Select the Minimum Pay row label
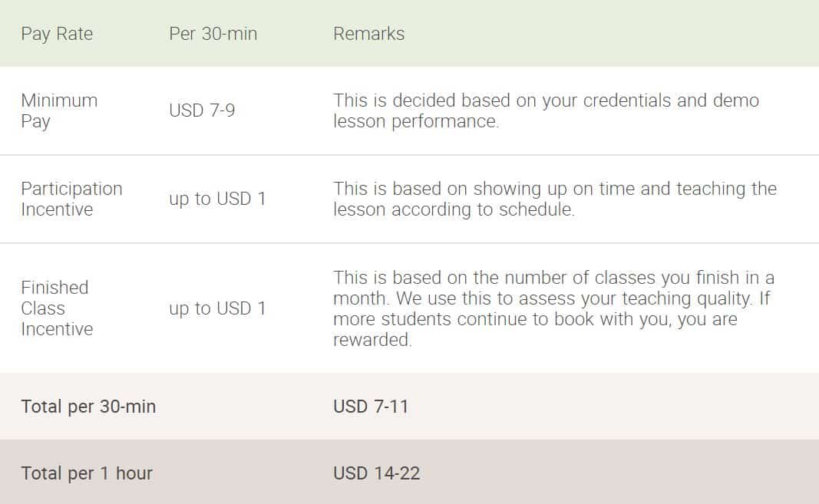This screenshot has width=819, height=504. pos(59,110)
